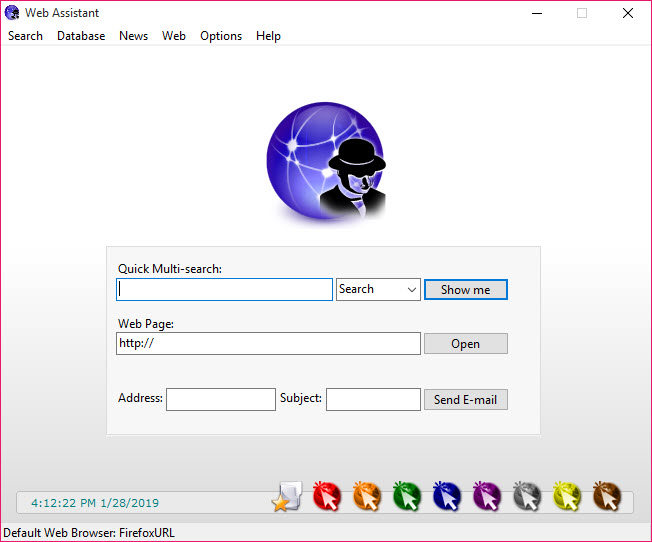Viewport: 652px width, 542px height.
Task: Open the Database menu
Action: 81,36
